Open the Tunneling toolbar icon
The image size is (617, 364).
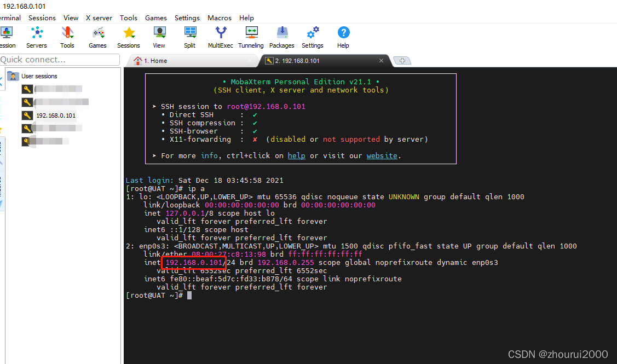pyautogui.click(x=251, y=33)
